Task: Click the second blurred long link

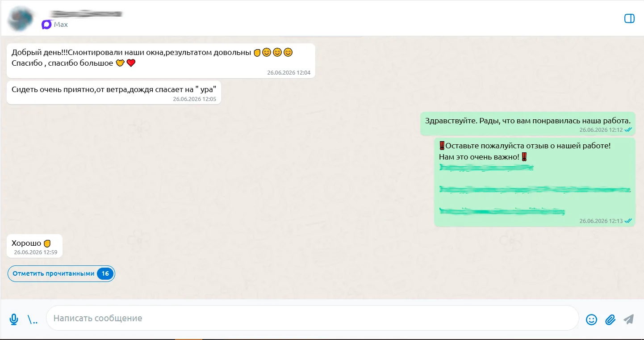Action: pos(535,190)
